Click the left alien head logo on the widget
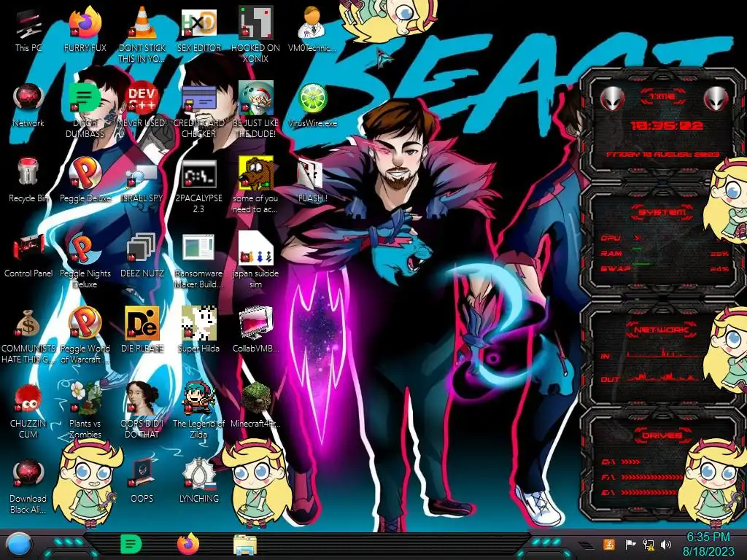Viewport: 747px width, 560px height. [x=612, y=99]
